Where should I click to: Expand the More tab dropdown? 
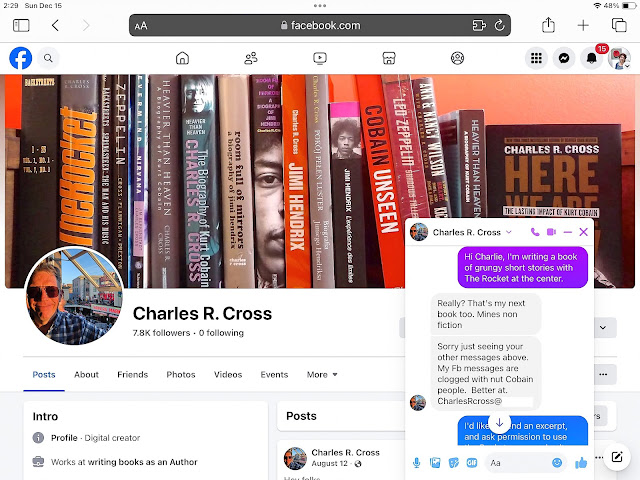click(322, 374)
